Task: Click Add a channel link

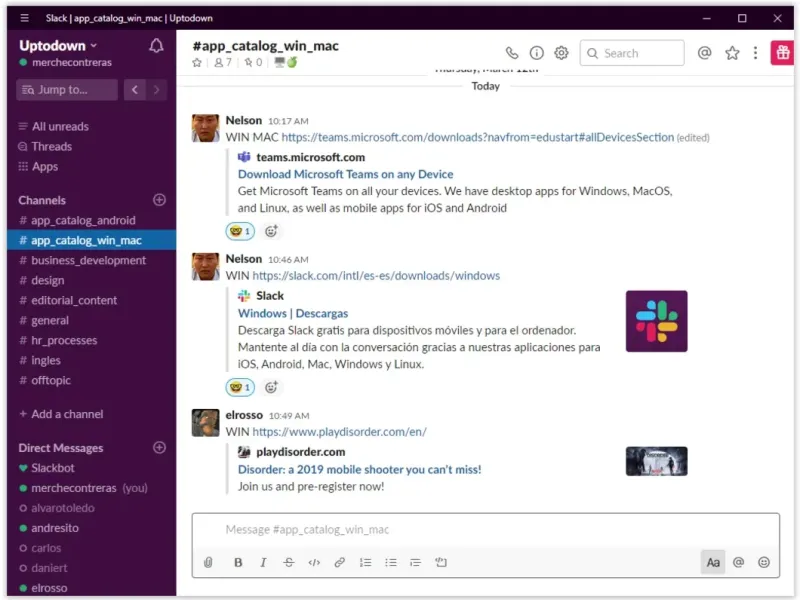Action: coord(61,414)
